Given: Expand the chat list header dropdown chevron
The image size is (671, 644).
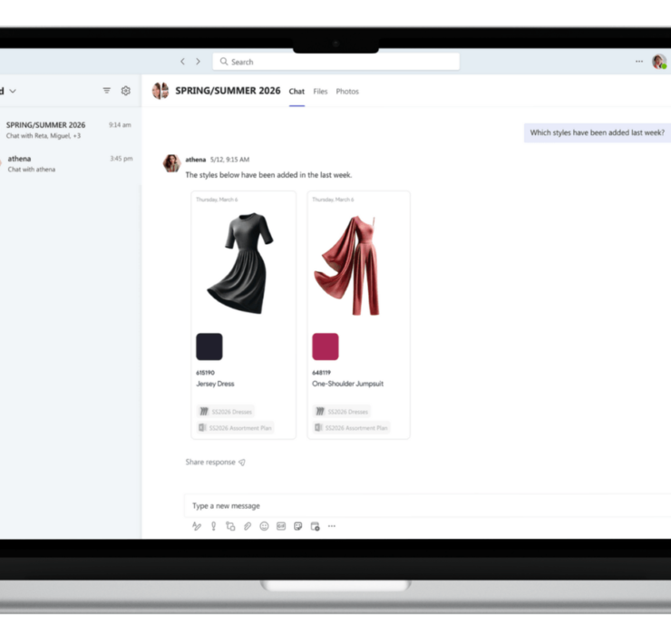Looking at the screenshot, I should (x=13, y=91).
